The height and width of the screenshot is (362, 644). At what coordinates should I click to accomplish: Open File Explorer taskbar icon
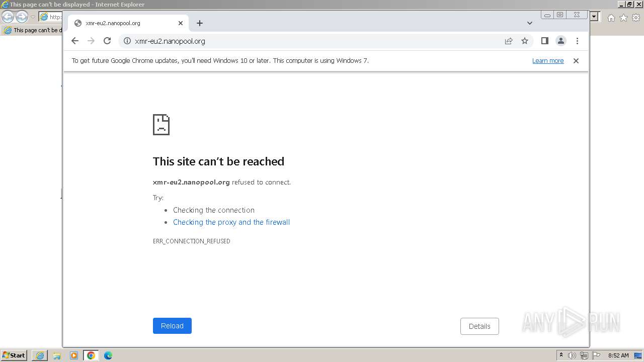point(57,355)
